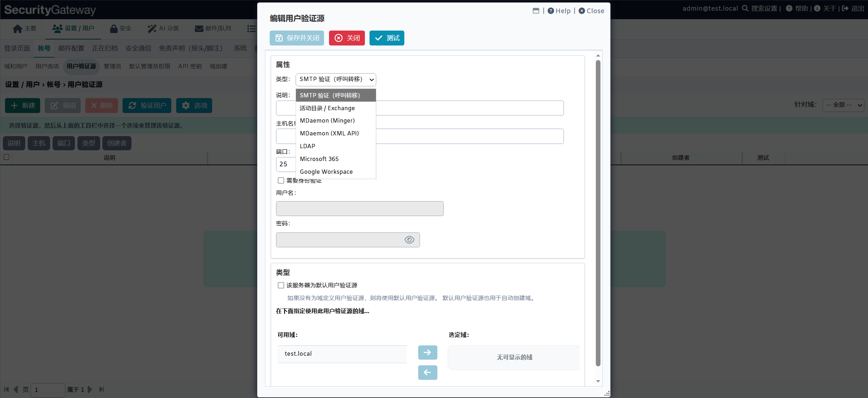Click the 测试 test button
The height and width of the screenshot is (398, 868).
point(387,38)
